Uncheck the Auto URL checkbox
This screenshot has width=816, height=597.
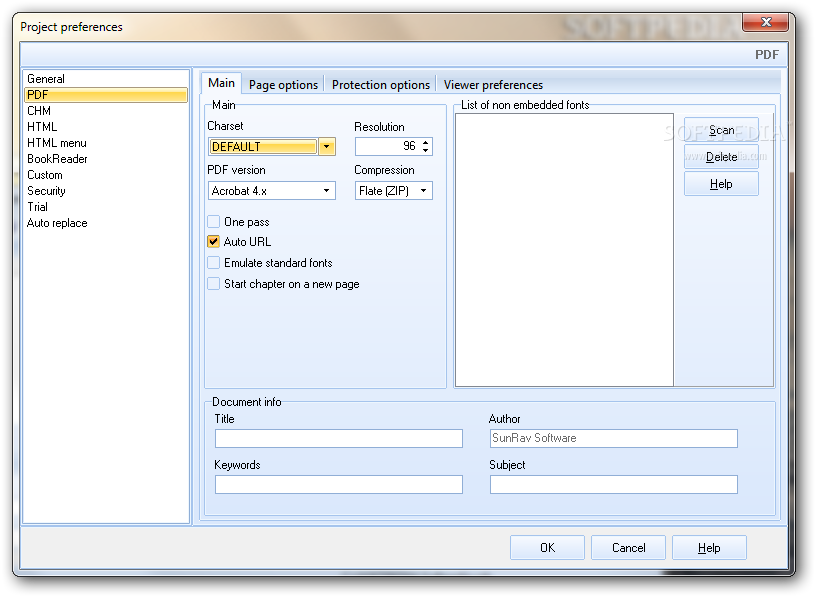tap(213, 242)
